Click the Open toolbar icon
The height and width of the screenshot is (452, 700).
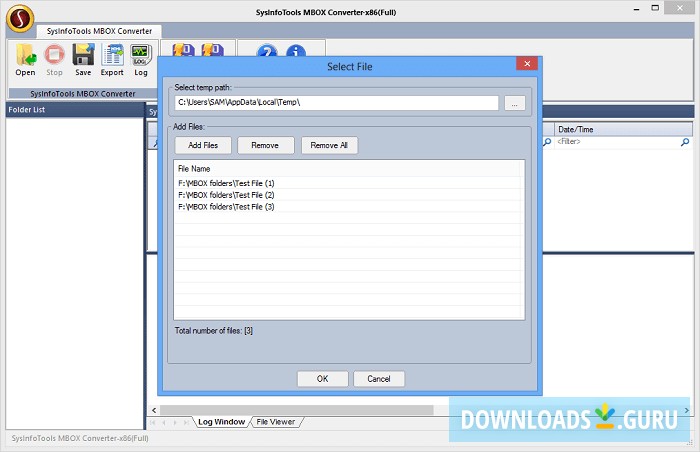[25, 60]
